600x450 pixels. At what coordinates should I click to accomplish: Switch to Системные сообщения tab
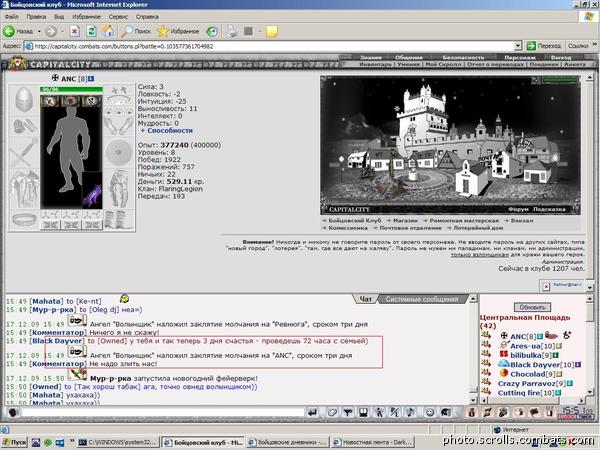(x=422, y=299)
